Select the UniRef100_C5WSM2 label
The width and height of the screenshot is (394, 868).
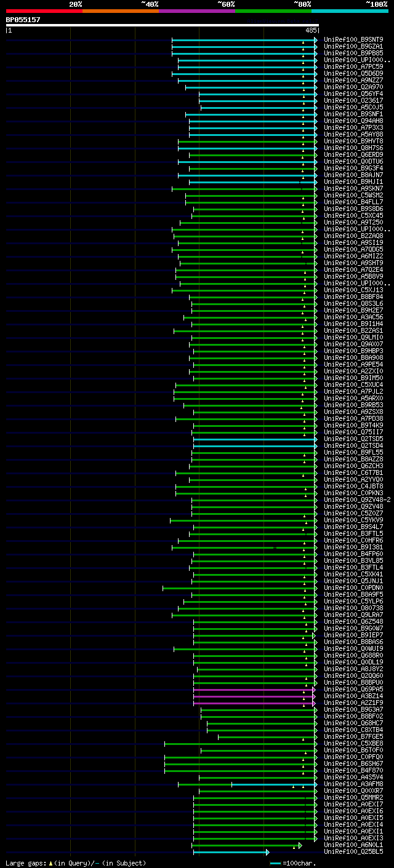(x=353, y=196)
